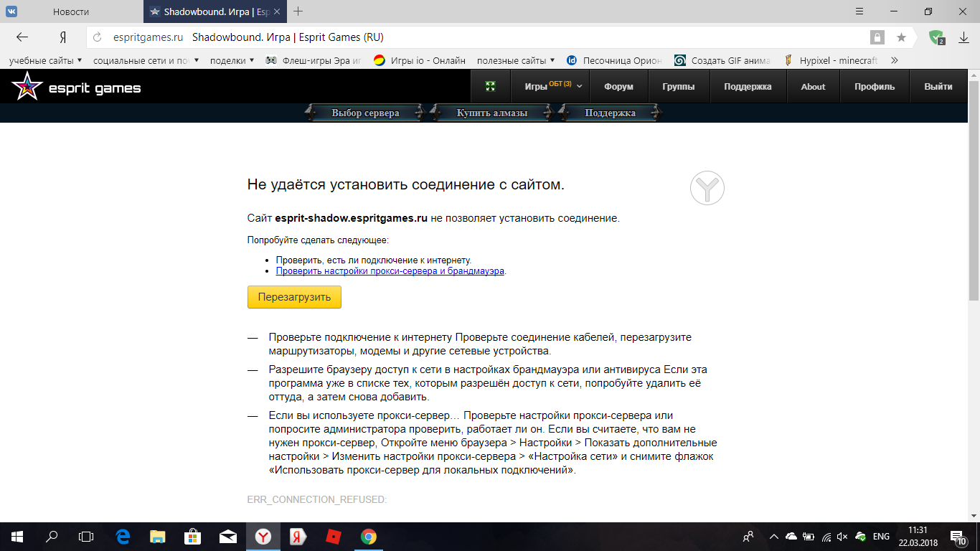Go back with the browser back arrow
The width and height of the screenshot is (980, 551).
tap(22, 37)
